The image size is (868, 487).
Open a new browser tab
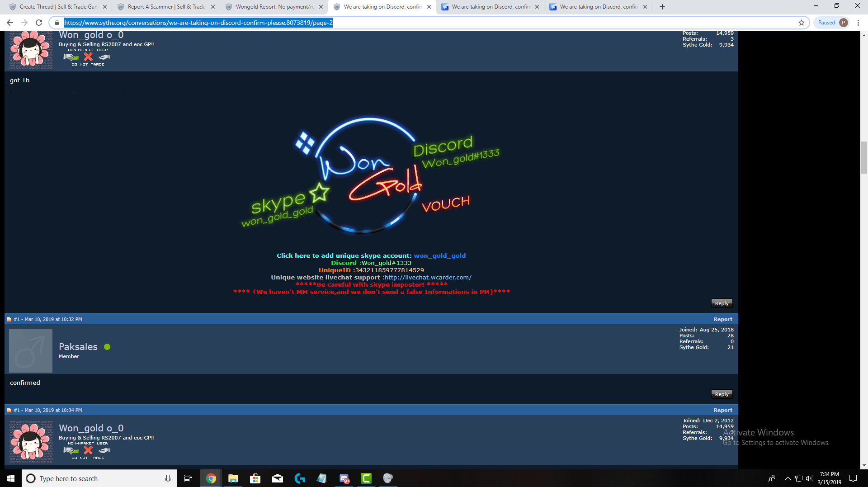[662, 7]
